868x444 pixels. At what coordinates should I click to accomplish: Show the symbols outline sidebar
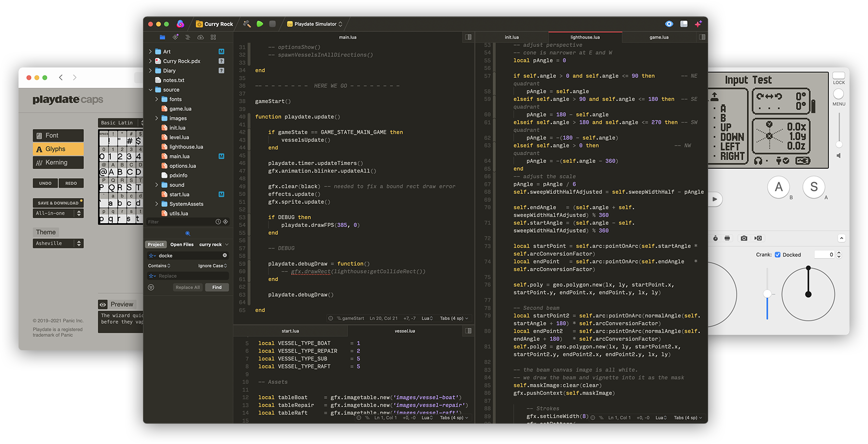coord(188,37)
